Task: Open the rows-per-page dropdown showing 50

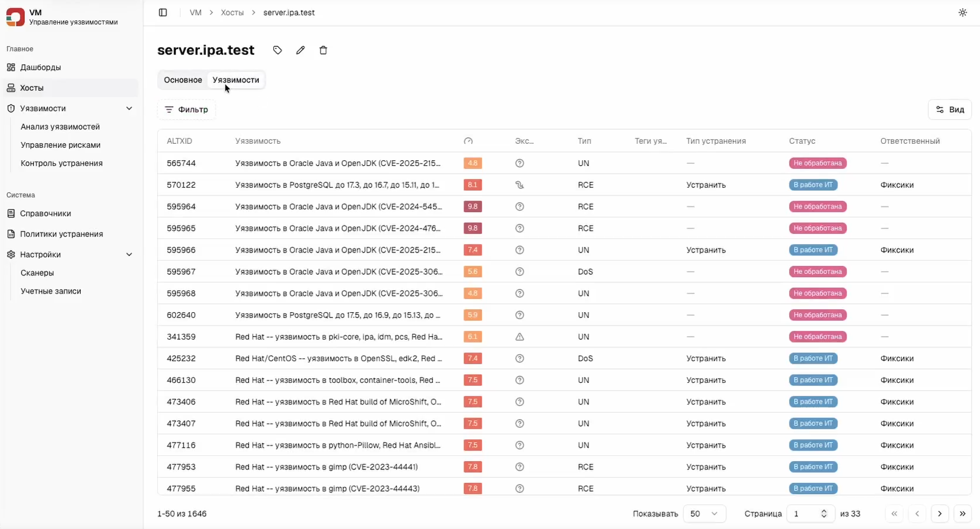Action: coord(704,514)
